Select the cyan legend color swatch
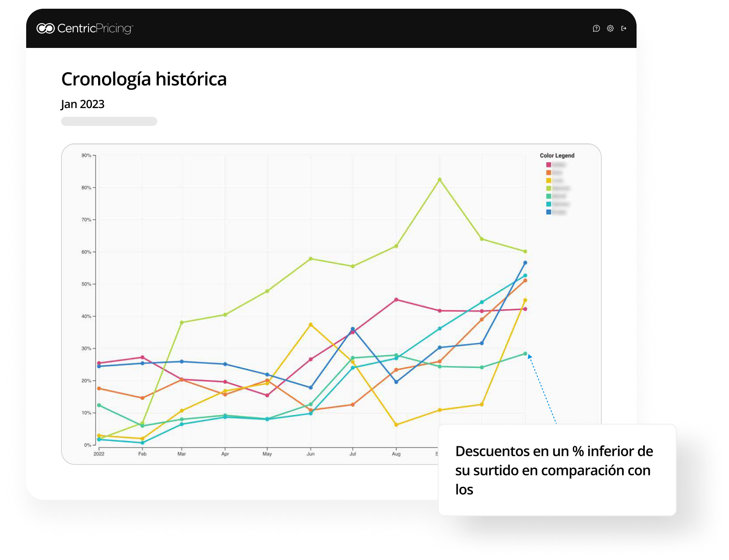 [x=548, y=204]
